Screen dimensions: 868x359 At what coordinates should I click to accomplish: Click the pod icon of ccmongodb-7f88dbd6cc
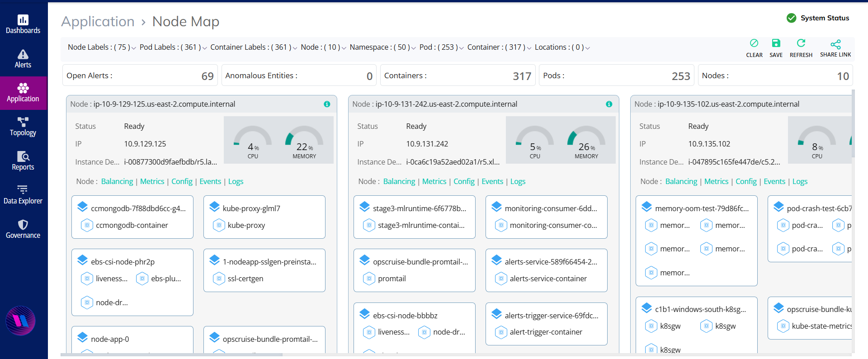tap(82, 207)
